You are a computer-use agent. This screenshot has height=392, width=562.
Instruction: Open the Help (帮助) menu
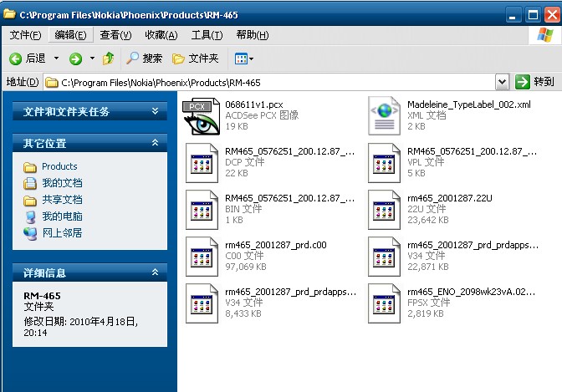[253, 35]
